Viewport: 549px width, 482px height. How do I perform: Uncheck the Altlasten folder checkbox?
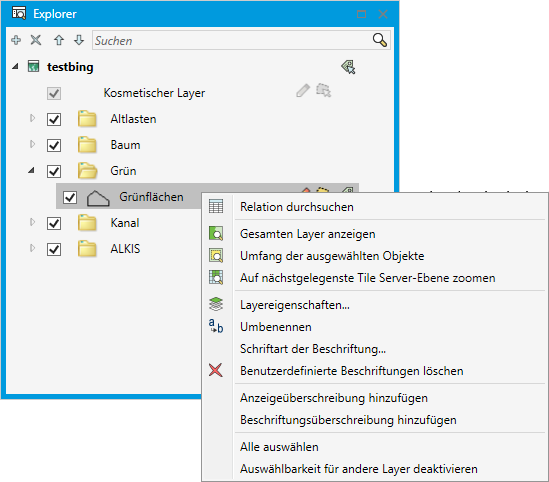click(x=54, y=119)
